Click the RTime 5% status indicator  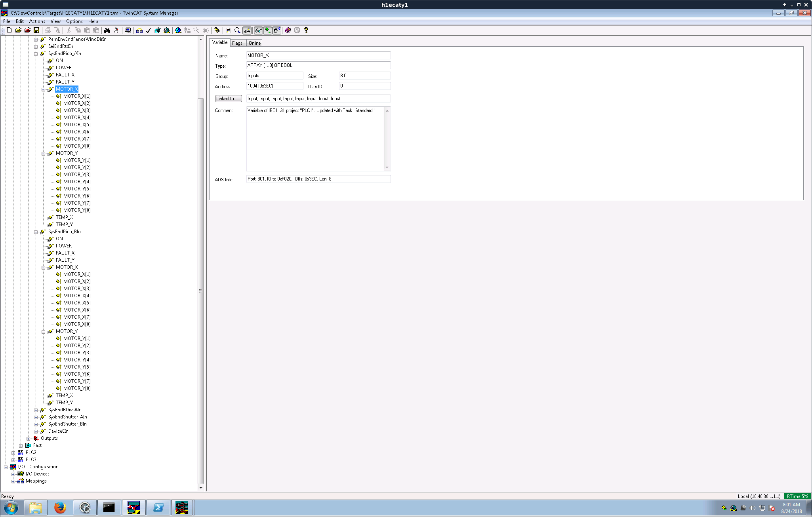pos(797,496)
